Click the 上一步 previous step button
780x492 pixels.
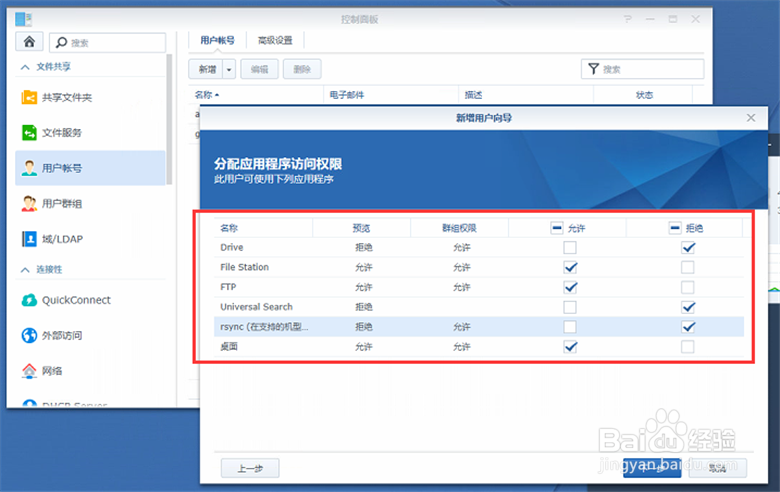(250, 468)
